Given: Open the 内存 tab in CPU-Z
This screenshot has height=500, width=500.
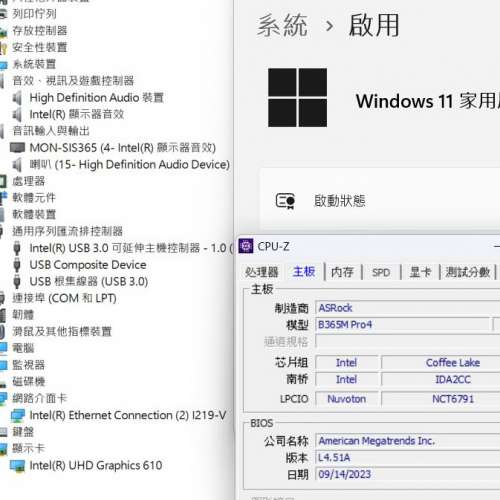Looking at the screenshot, I should (x=342, y=272).
